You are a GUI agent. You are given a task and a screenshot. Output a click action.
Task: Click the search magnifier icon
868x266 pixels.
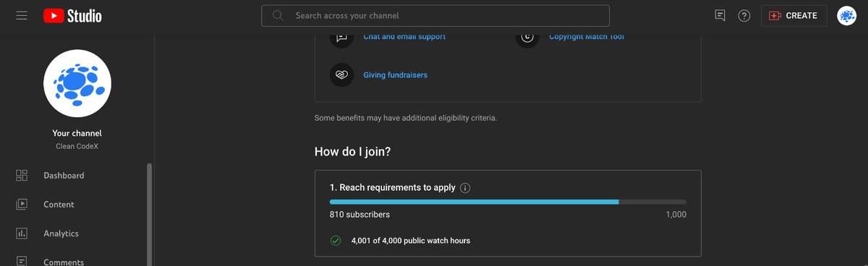[x=278, y=15]
